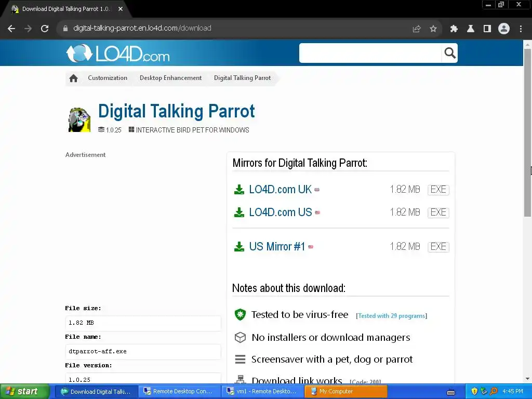Click the File size field 1.82 MB
Image resolution: width=532 pixels, height=399 pixels.
tap(143, 323)
